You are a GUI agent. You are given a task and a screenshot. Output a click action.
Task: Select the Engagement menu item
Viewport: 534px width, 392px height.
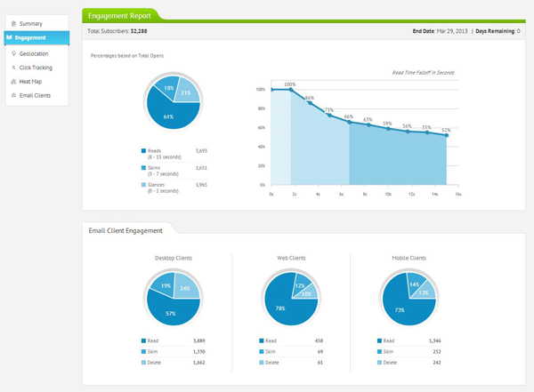36,37
